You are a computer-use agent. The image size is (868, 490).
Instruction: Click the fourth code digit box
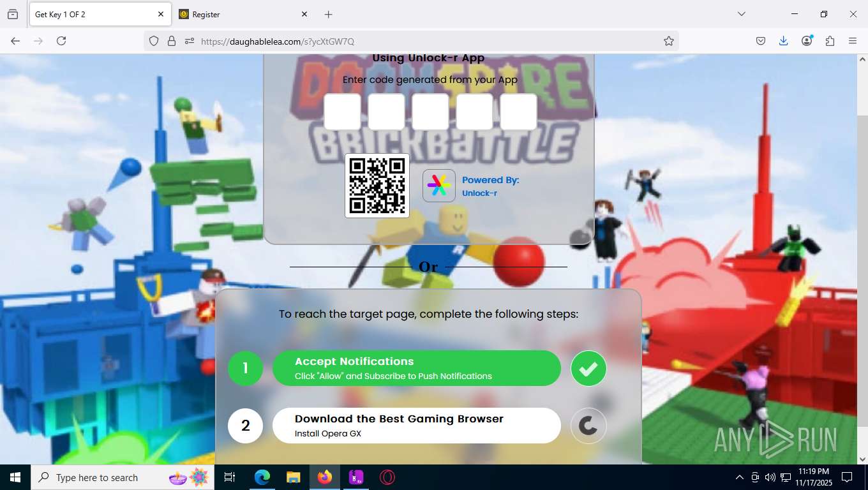tap(474, 112)
